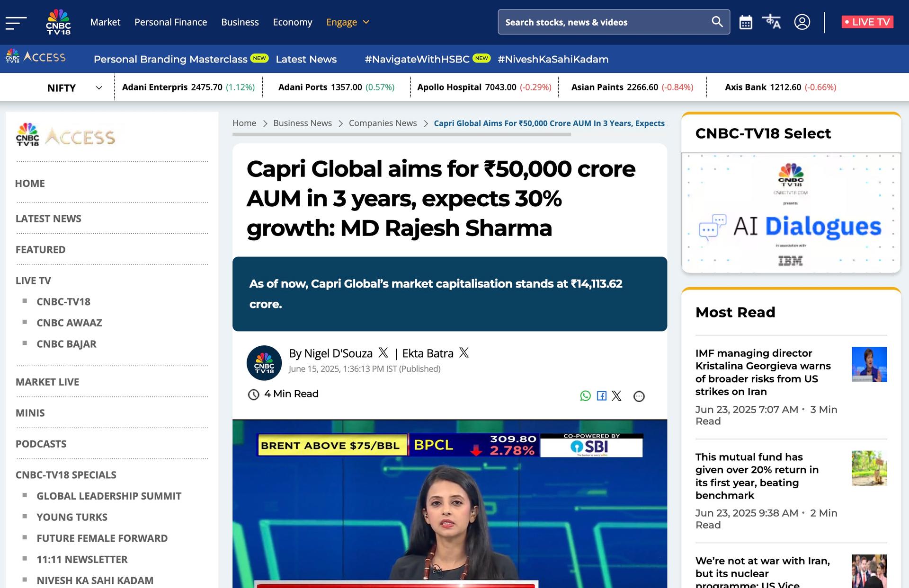The width and height of the screenshot is (909, 588).
Task: Open CNBC AWAAZ live channel
Action: 70,323
